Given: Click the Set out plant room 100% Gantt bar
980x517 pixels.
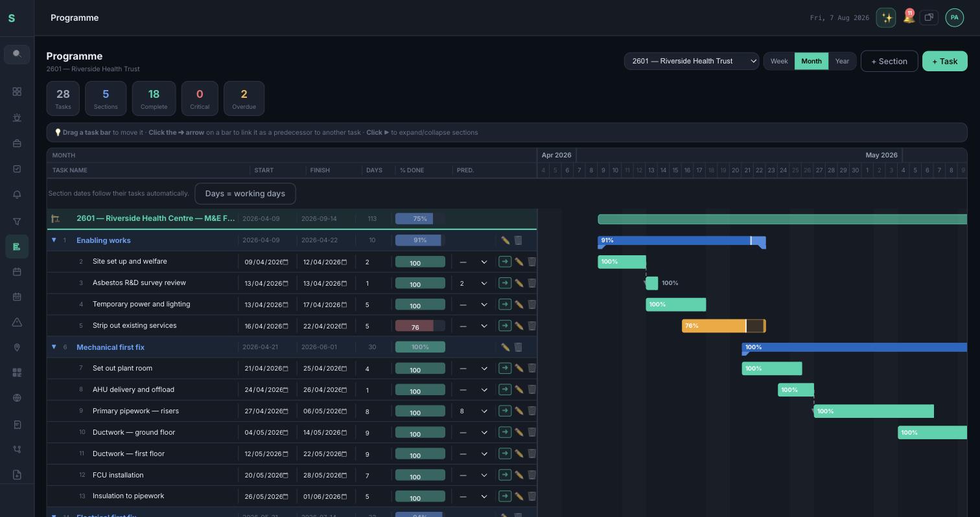Looking at the screenshot, I should 772,369.
